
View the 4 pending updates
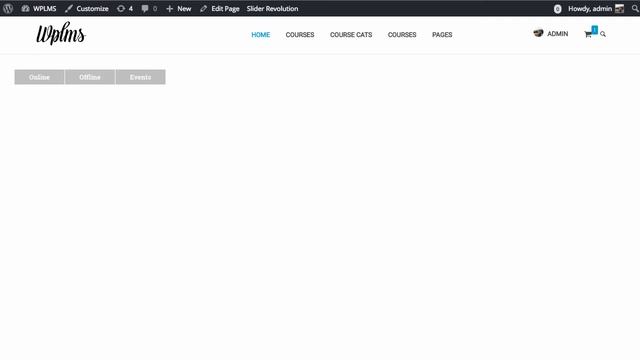click(125, 8)
